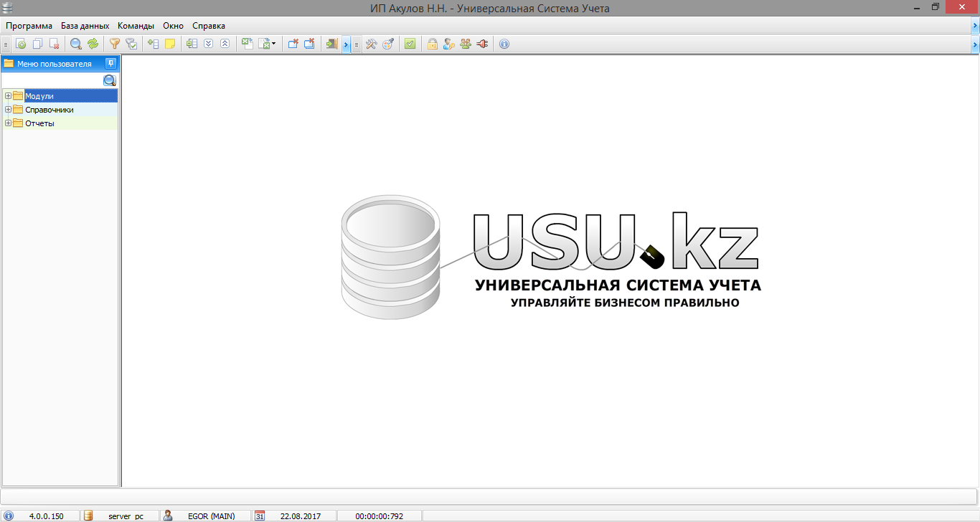Viewport: 980px width, 522px height.
Task: Click the yellow sticky note icon
Action: point(170,44)
